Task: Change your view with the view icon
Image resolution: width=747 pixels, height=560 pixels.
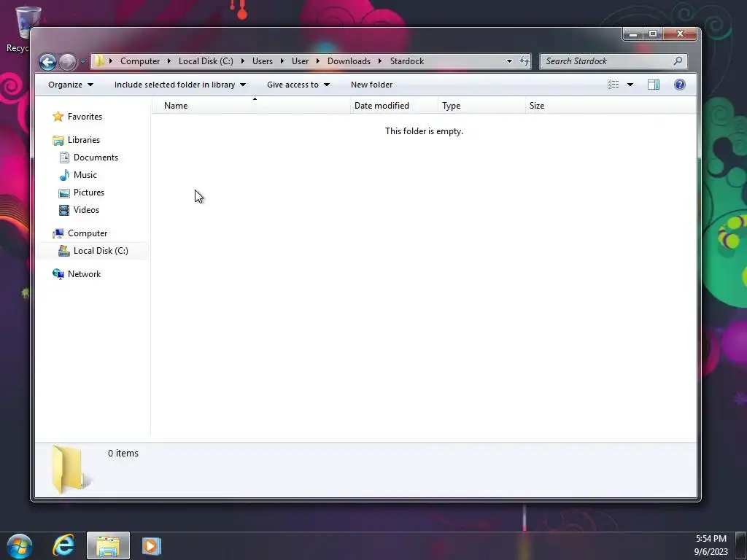Action: point(613,85)
